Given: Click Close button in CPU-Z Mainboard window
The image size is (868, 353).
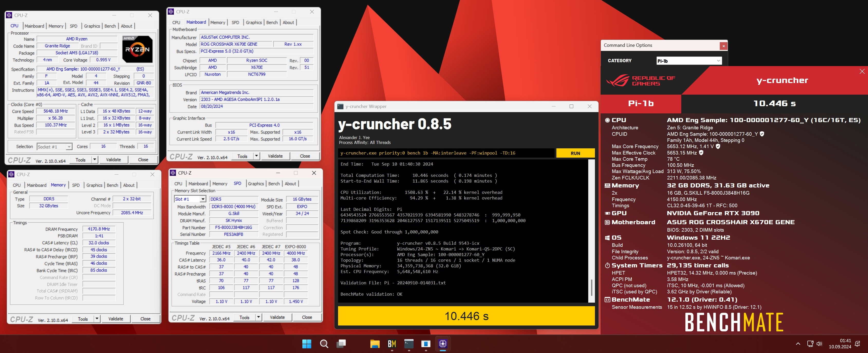Looking at the screenshot, I should 305,156.
